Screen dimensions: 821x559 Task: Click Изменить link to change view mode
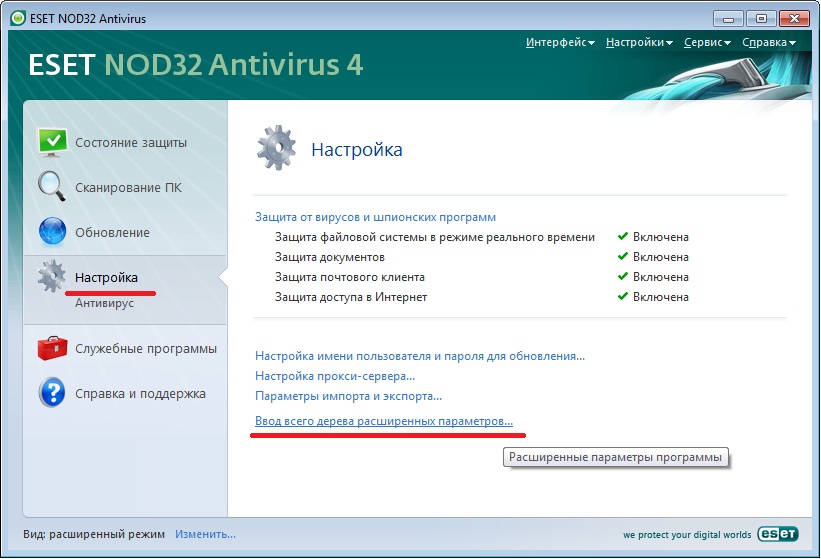coord(205,534)
